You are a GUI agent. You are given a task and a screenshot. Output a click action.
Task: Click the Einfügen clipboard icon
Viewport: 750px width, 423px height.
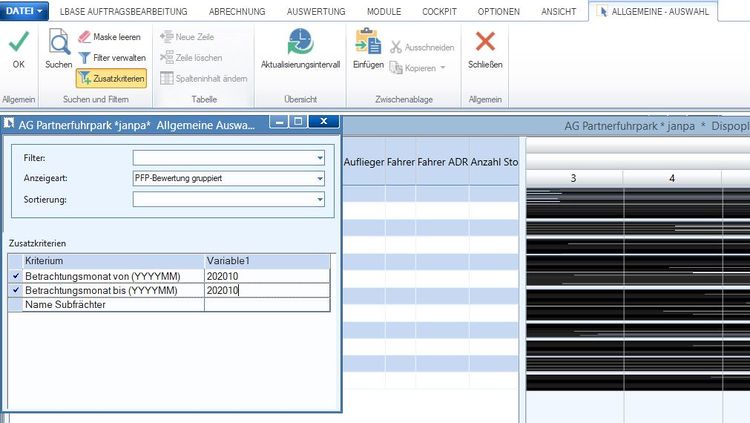click(368, 42)
